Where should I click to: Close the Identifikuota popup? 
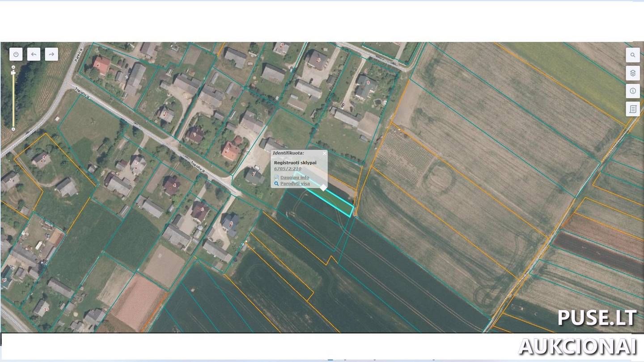coord(325,153)
